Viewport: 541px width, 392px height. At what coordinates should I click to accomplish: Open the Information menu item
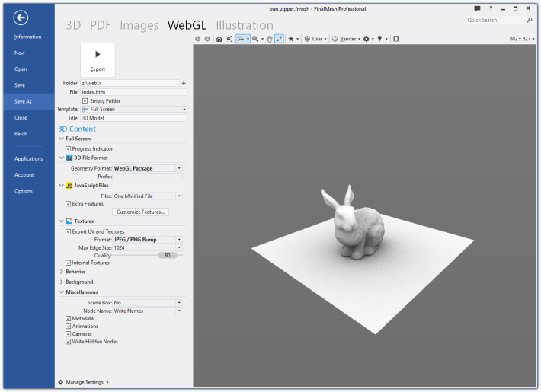click(x=28, y=37)
